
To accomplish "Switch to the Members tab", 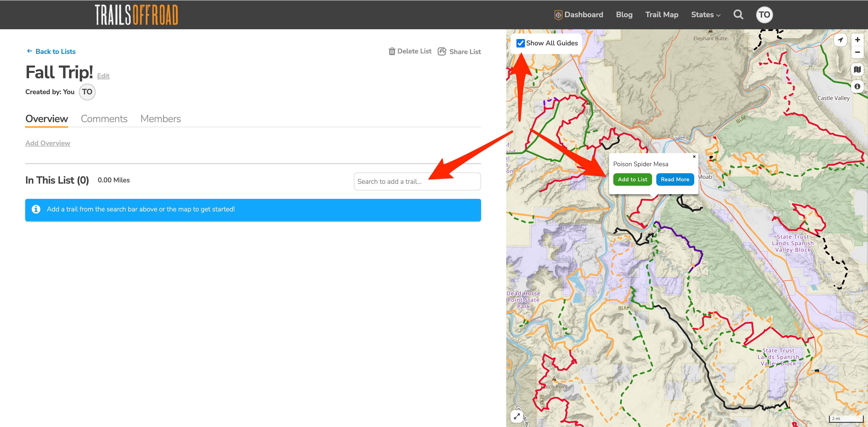I will (x=160, y=119).
